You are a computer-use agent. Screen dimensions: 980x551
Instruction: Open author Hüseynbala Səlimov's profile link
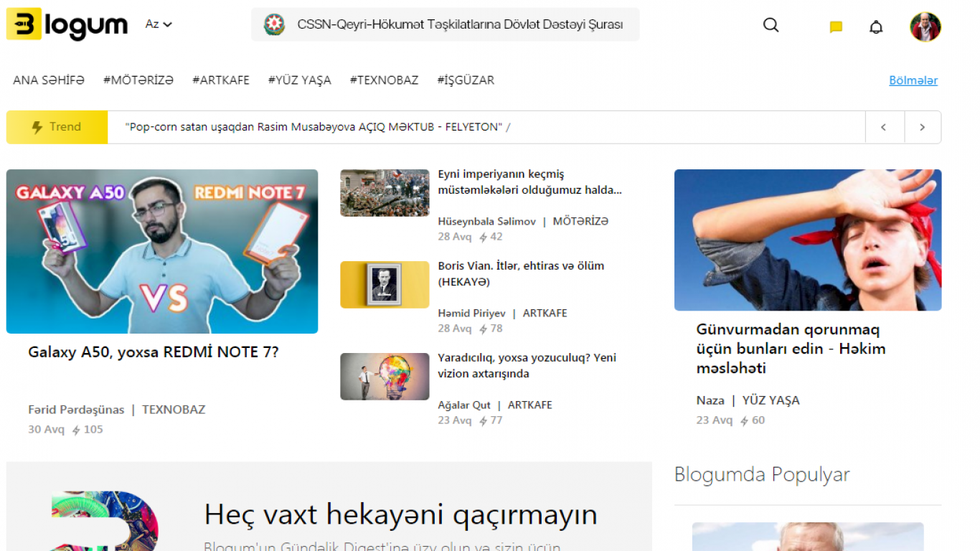pos(486,222)
